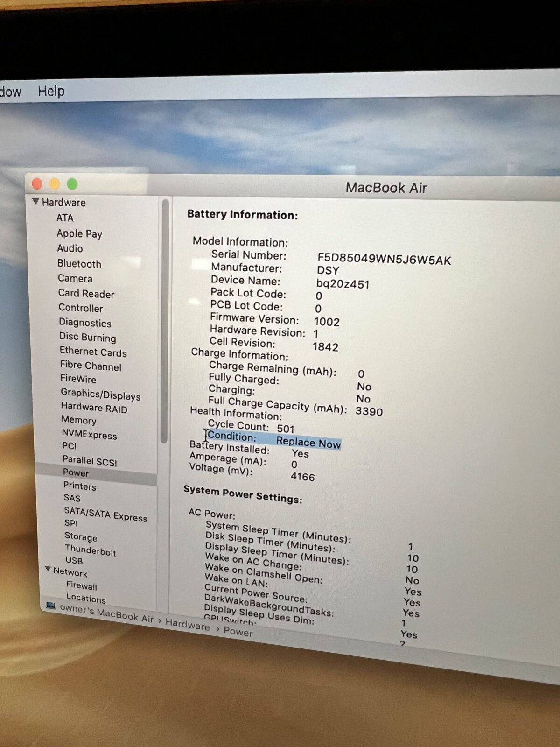Select Thunderbolt in the sidebar
Screen dimensions: 560x747
point(90,550)
